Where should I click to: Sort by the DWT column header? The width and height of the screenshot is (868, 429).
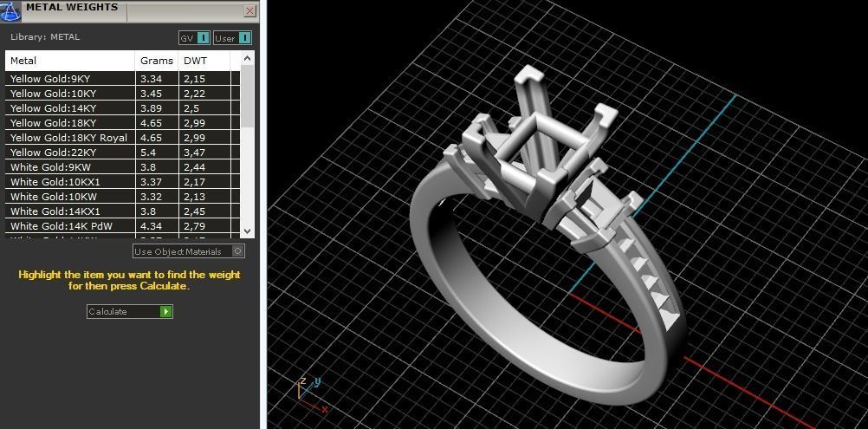point(204,61)
